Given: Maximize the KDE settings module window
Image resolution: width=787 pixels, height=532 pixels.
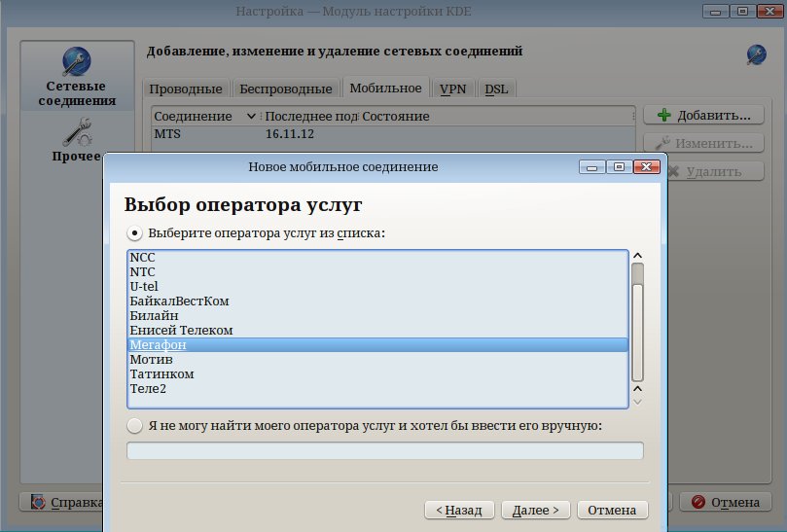Looking at the screenshot, I should pyautogui.click(x=743, y=12).
